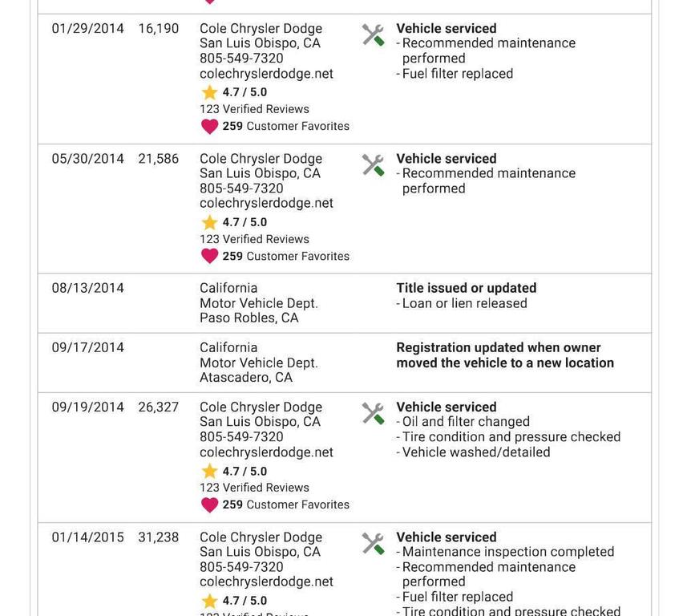Follow colechryslerdodge.net link in the 01/14/2015 entry
The width and height of the screenshot is (687, 616).
point(266,582)
